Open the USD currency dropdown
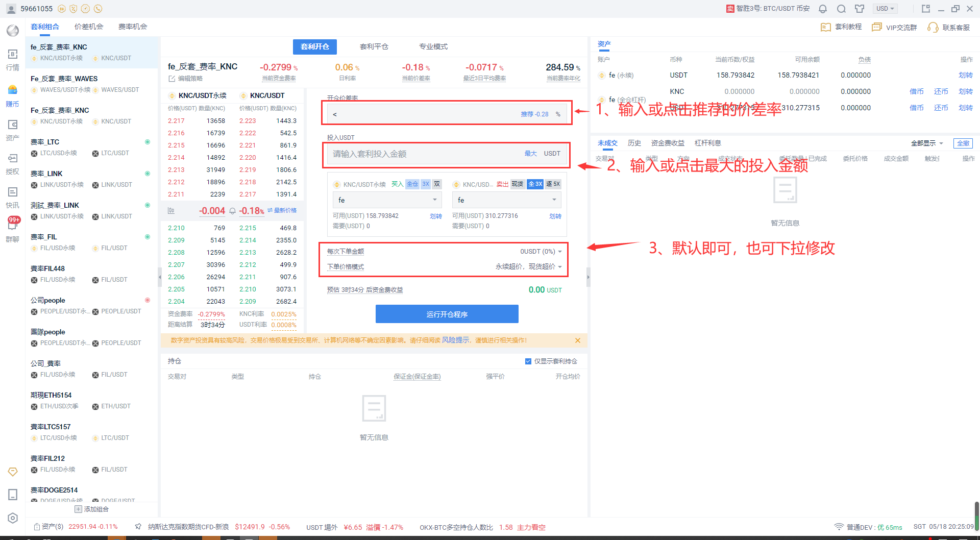The image size is (980, 540). click(885, 9)
